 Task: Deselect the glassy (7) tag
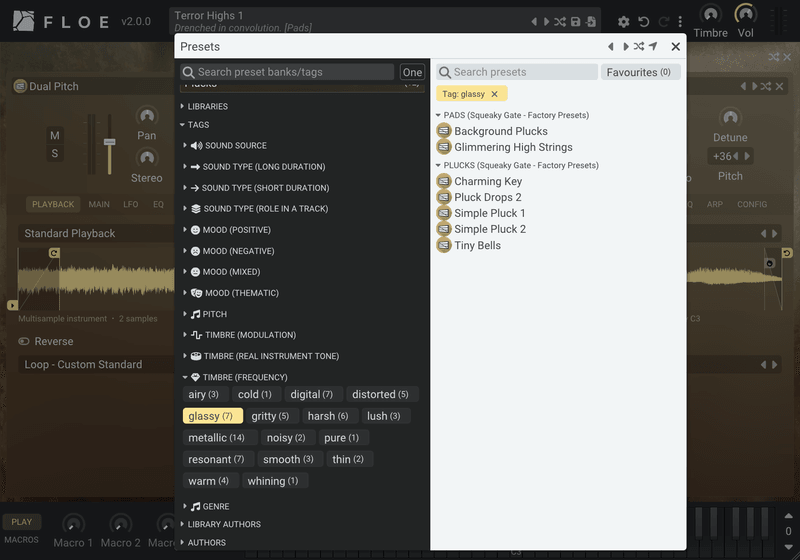tap(211, 416)
